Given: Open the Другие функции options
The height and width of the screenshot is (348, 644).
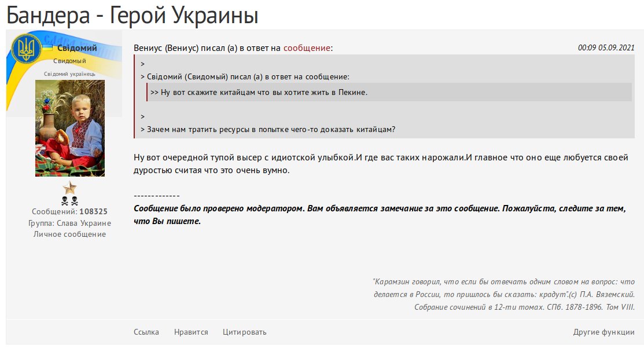Looking at the screenshot, I should point(603,332).
